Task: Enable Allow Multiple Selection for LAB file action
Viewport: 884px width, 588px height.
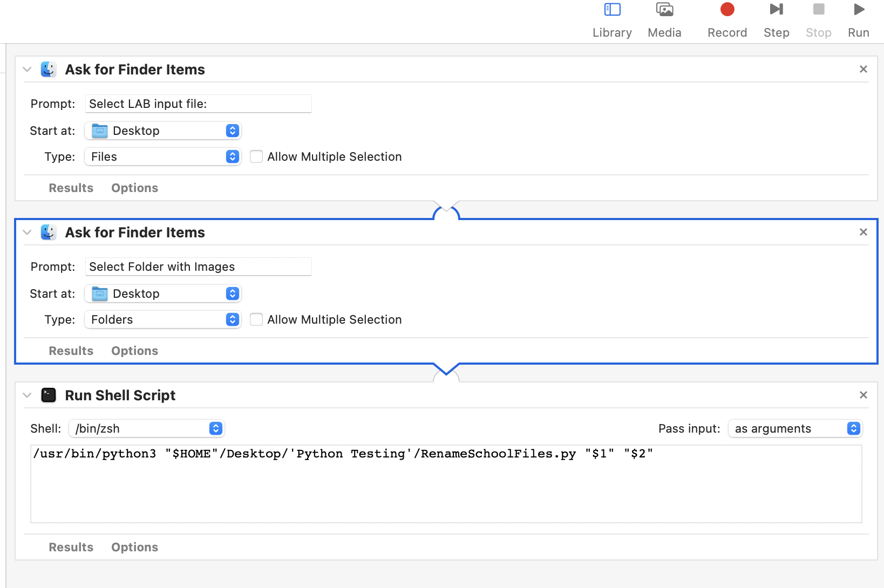Action: (x=256, y=156)
